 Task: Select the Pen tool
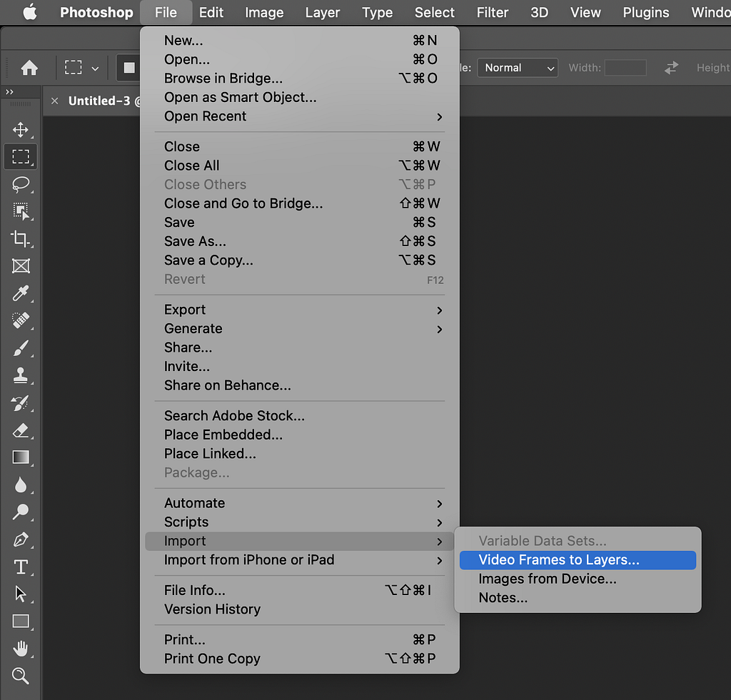[21, 539]
